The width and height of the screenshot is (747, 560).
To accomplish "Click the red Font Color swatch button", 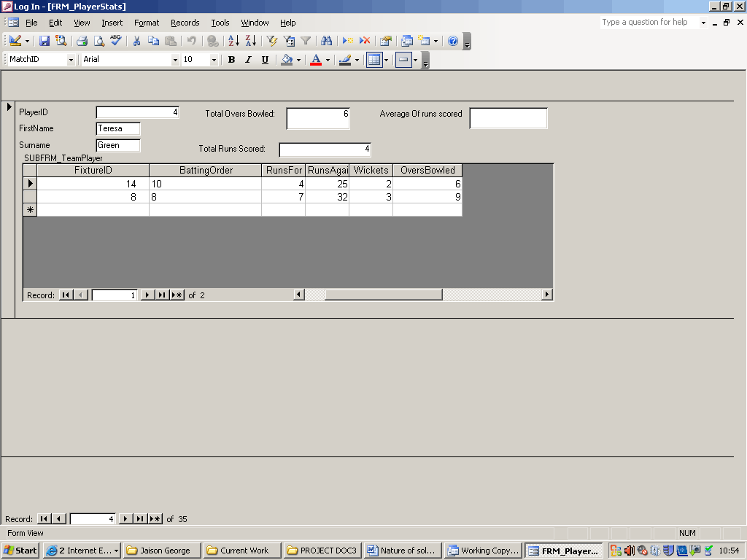I will coord(316,60).
